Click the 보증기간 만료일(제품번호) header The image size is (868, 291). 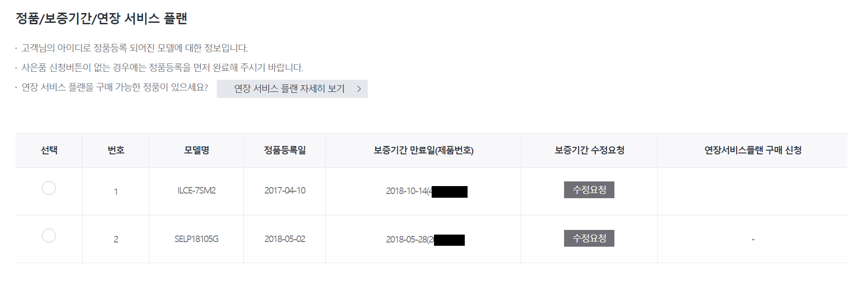click(423, 150)
